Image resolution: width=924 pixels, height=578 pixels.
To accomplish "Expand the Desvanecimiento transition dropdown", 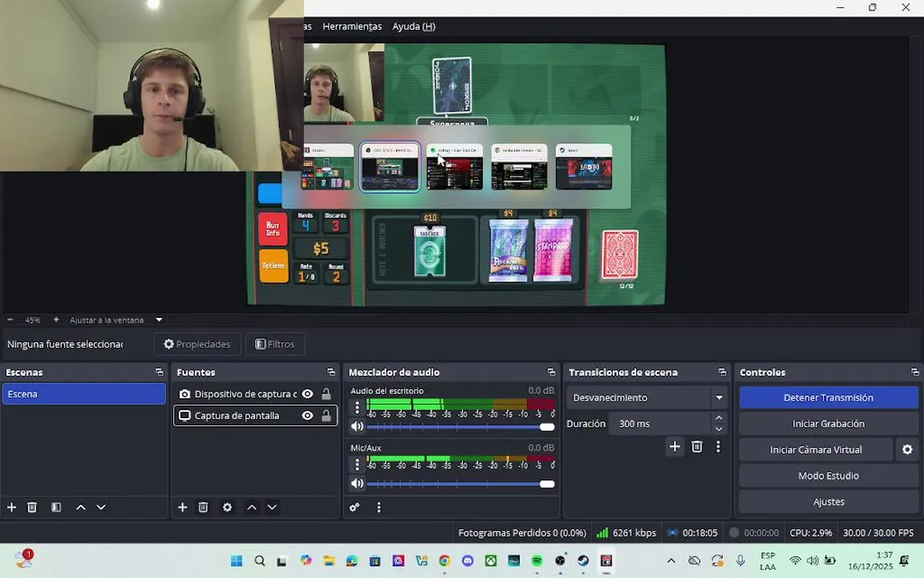I will pos(719,397).
